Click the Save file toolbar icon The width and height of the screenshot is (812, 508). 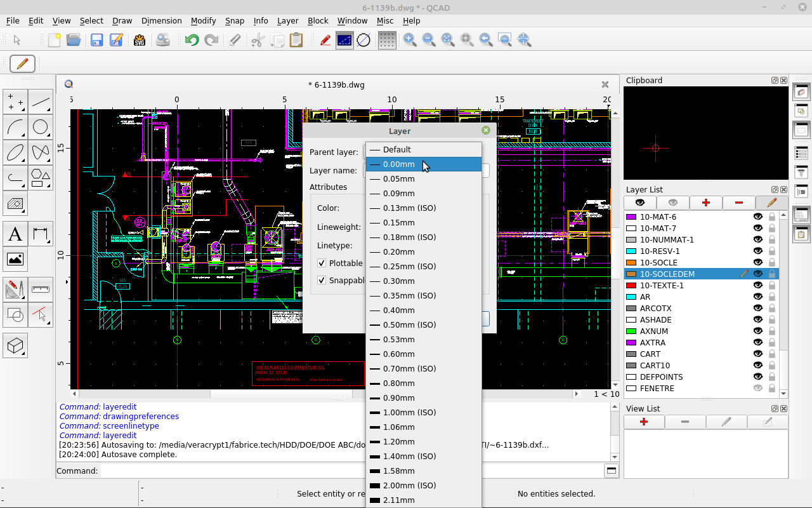pyautogui.click(x=96, y=40)
